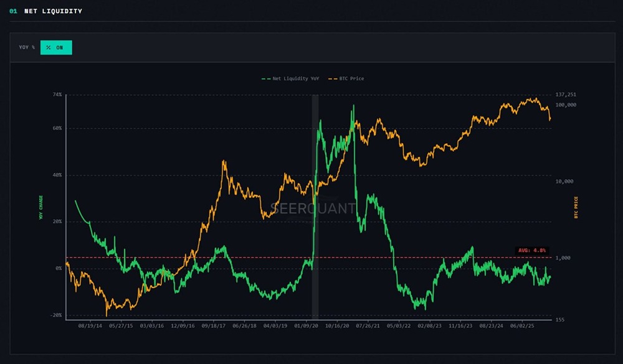Click the Net Liquidity YoY legend entry

pyautogui.click(x=293, y=79)
